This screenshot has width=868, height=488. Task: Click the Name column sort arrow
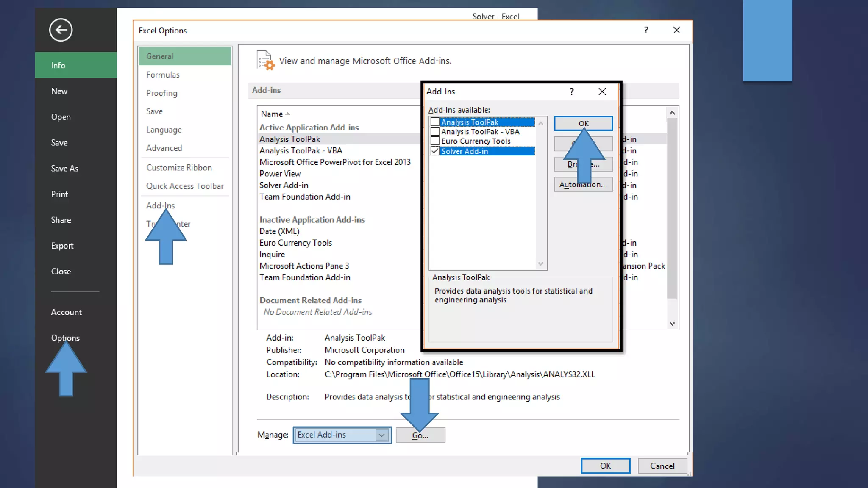(288, 114)
